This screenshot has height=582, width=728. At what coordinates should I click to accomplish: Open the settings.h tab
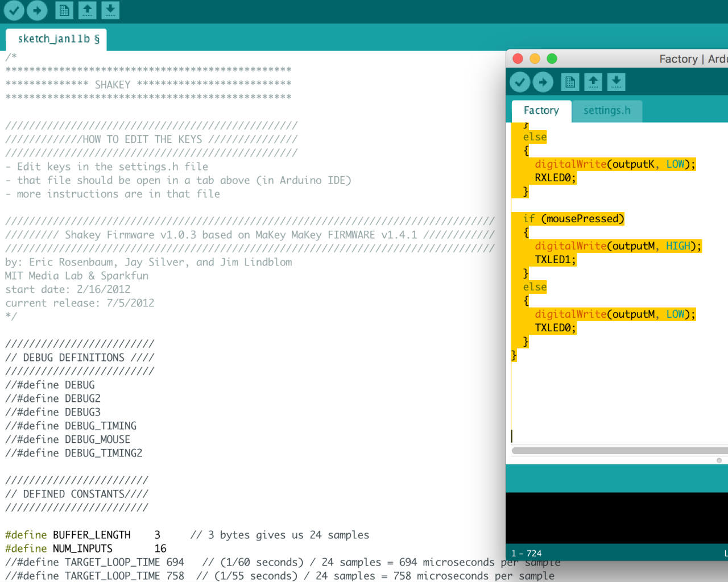pyautogui.click(x=607, y=111)
